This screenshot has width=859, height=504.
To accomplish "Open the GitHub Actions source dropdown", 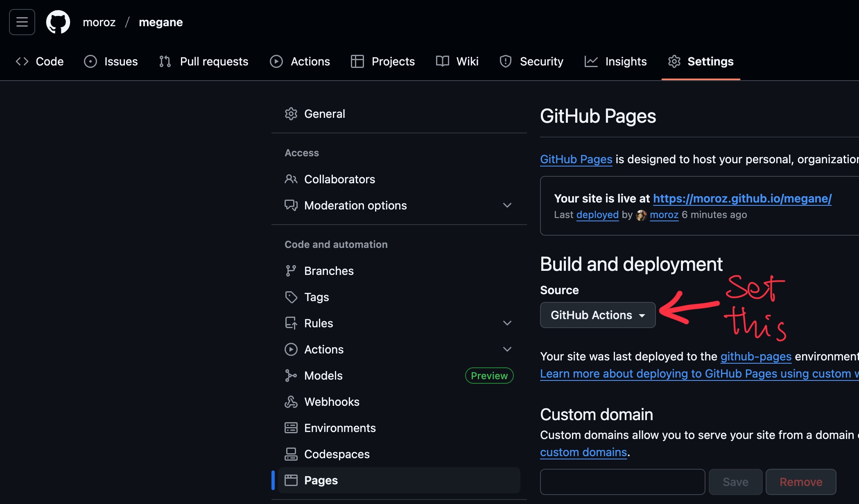I will (597, 315).
